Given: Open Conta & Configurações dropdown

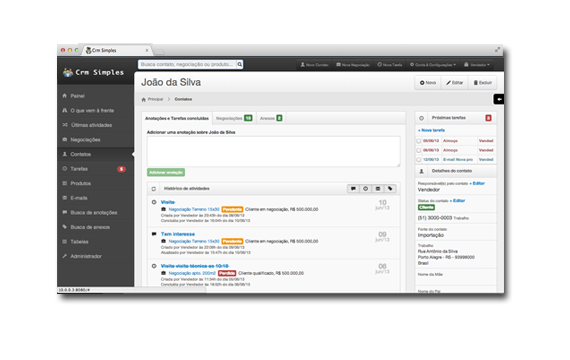Looking at the screenshot, I should click(433, 65).
